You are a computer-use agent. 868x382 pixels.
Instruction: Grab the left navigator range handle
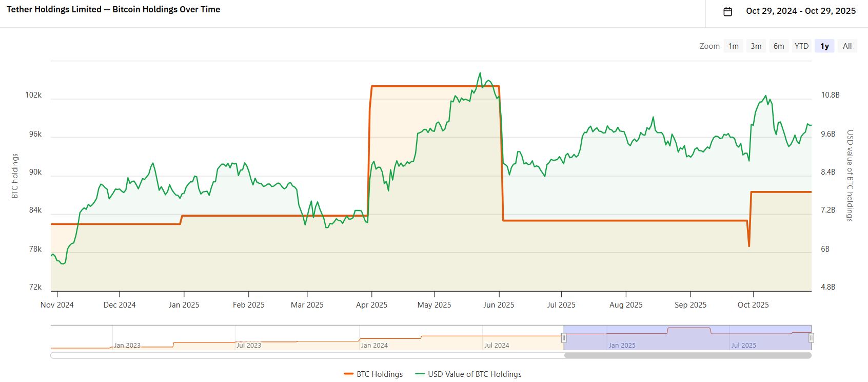(x=564, y=338)
